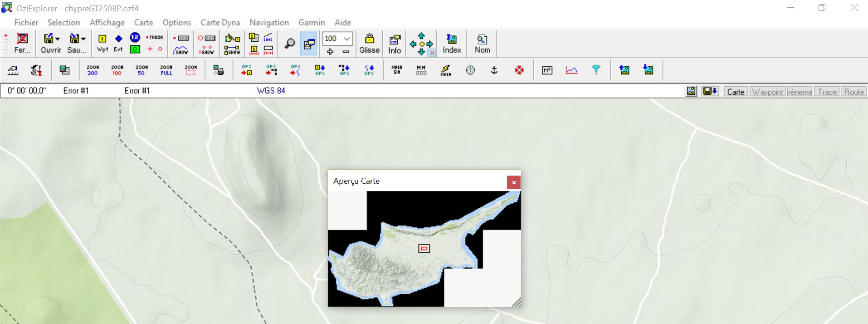Viewport: 868px width, 324px height.
Task: Toggle the map overview window button
Action: (309, 44)
